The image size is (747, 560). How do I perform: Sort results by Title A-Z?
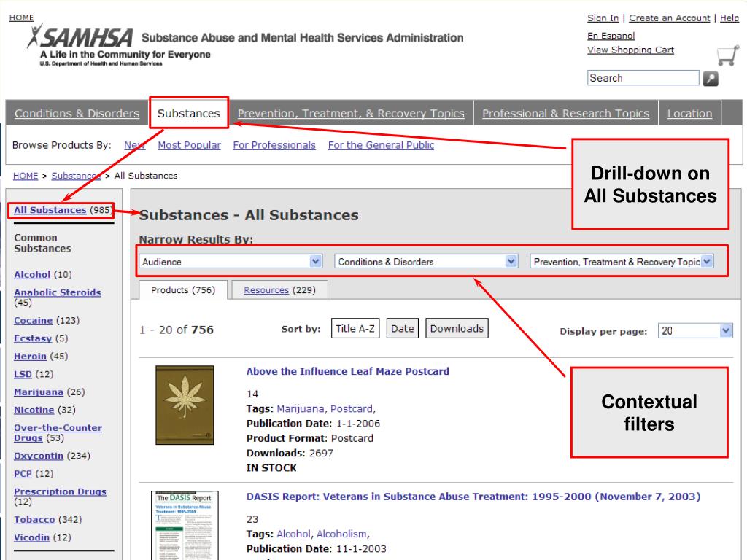[x=355, y=329]
